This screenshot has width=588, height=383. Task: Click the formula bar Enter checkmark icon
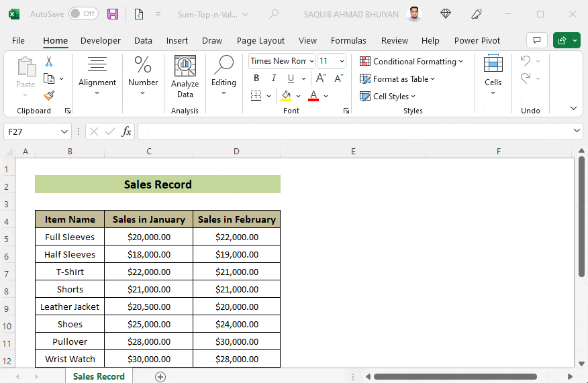(x=110, y=131)
